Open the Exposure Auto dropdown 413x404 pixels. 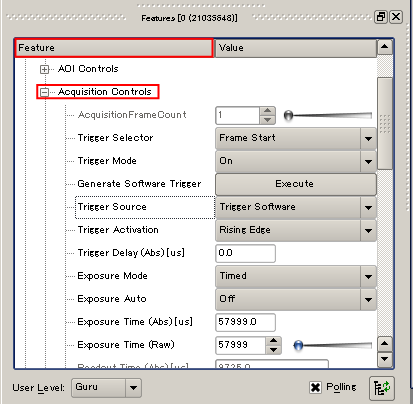pyautogui.click(x=368, y=299)
